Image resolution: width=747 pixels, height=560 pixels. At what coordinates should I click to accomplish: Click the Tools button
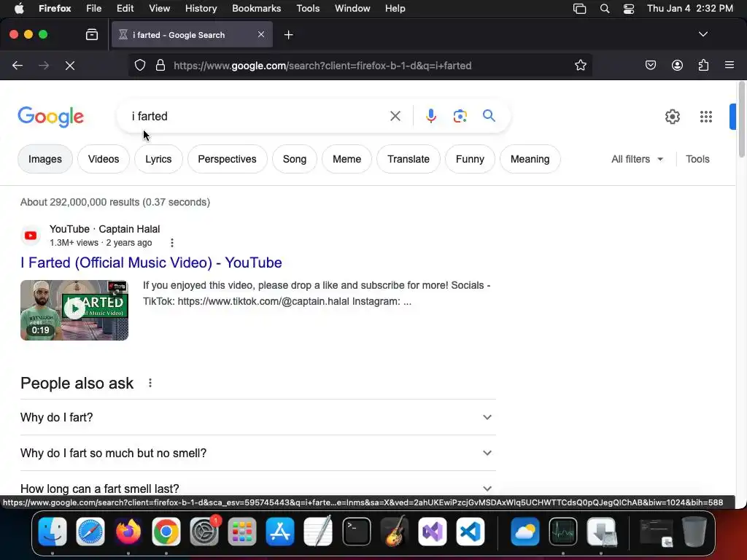click(697, 159)
